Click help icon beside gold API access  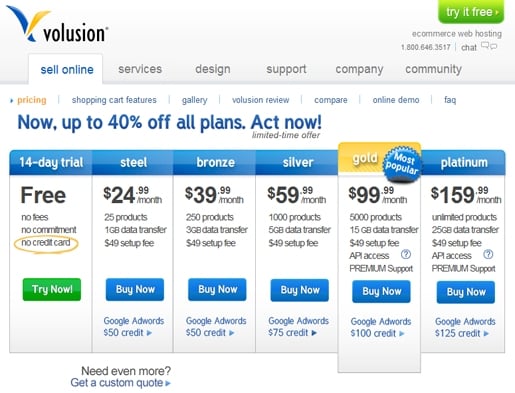(x=405, y=255)
